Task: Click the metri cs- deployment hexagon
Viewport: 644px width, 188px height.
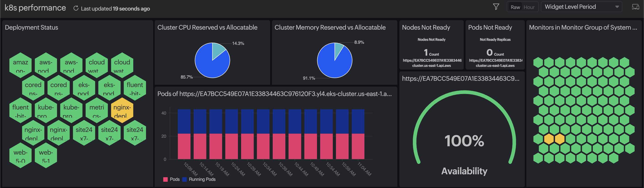Action: 97,110
